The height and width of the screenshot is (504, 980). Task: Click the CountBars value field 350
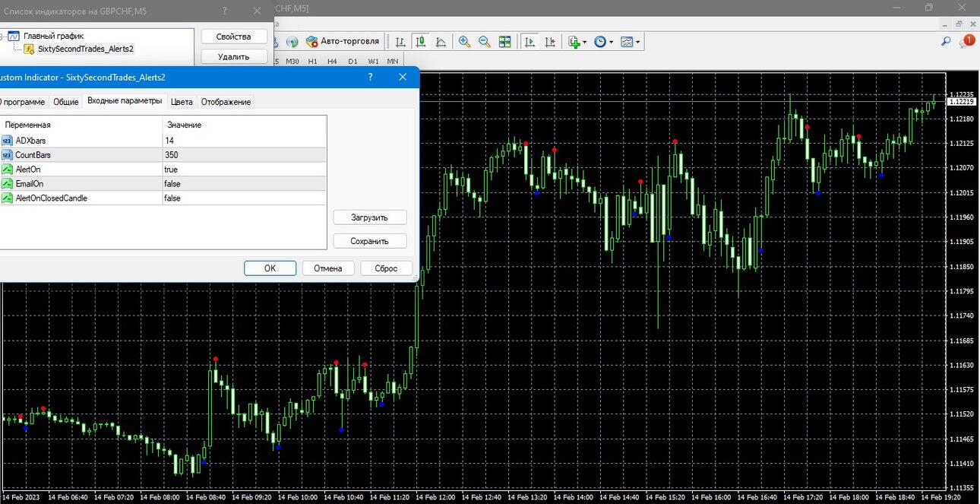245,154
